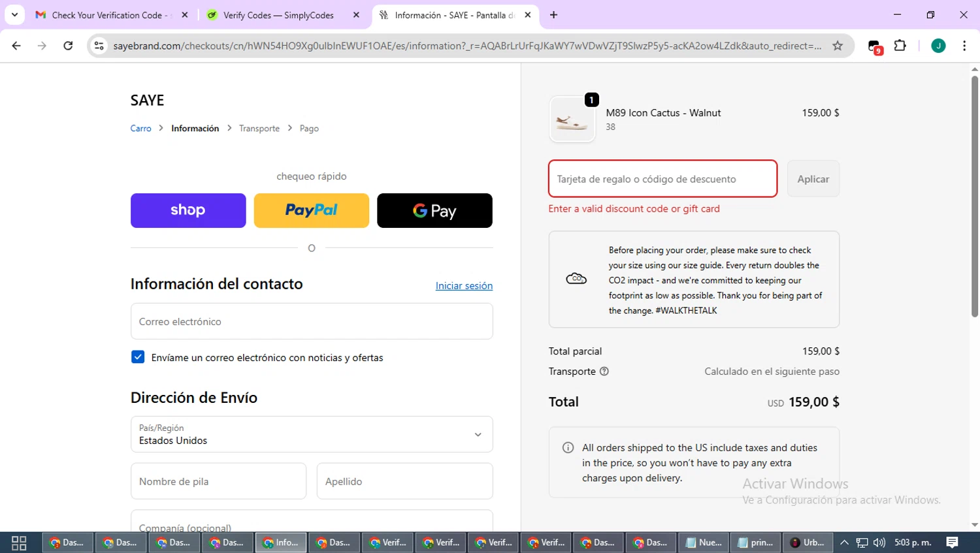Open the extension with red badge
The height and width of the screenshot is (553, 980).
875,46
